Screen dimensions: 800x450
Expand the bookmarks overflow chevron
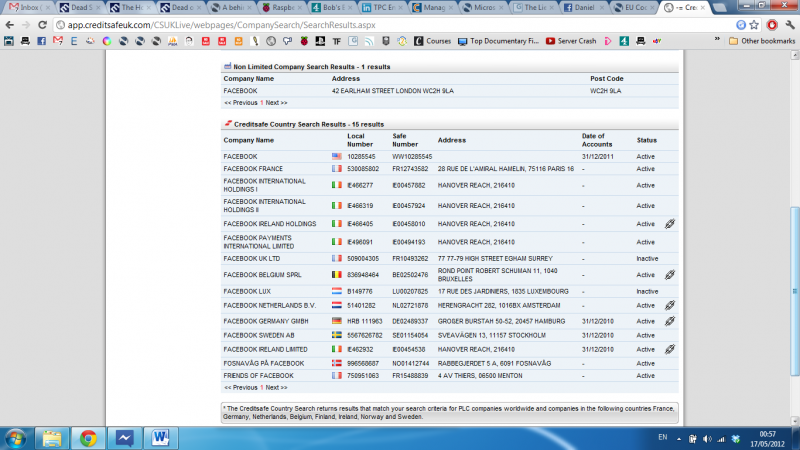[x=717, y=39]
